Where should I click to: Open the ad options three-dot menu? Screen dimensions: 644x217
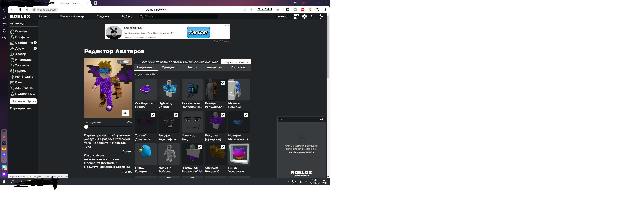227,26
